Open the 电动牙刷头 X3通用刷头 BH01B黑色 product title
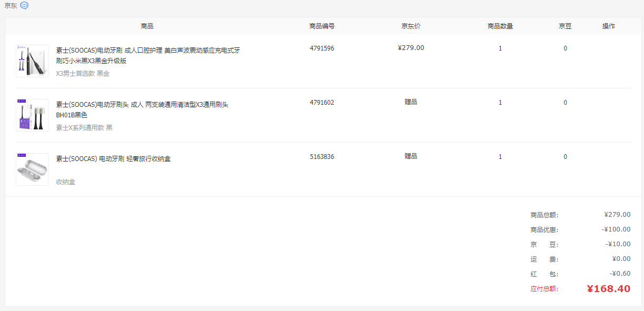Image resolution: width=644 pixels, height=311 pixels. tap(142, 110)
